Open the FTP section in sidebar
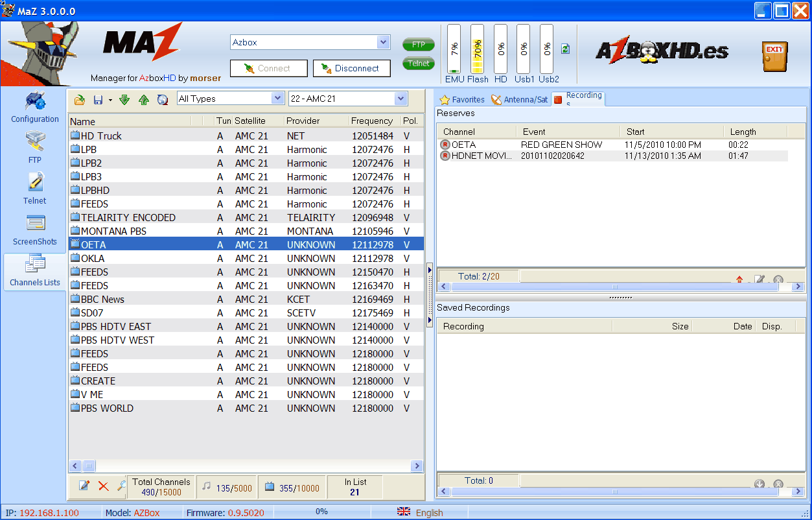Viewport: 812px width, 520px height. (x=35, y=148)
